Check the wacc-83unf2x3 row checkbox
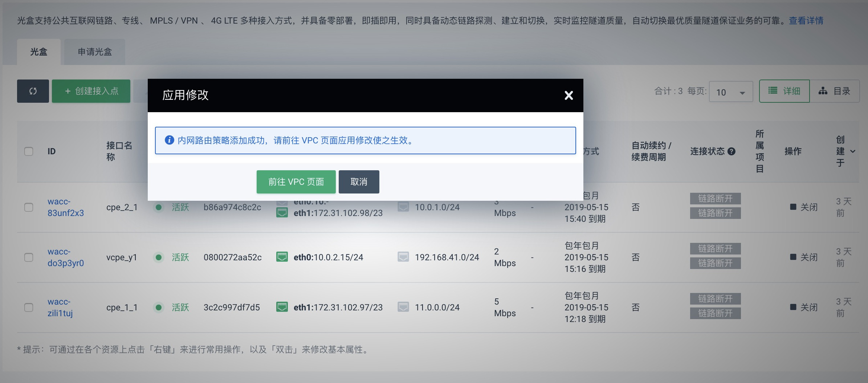 [29, 207]
